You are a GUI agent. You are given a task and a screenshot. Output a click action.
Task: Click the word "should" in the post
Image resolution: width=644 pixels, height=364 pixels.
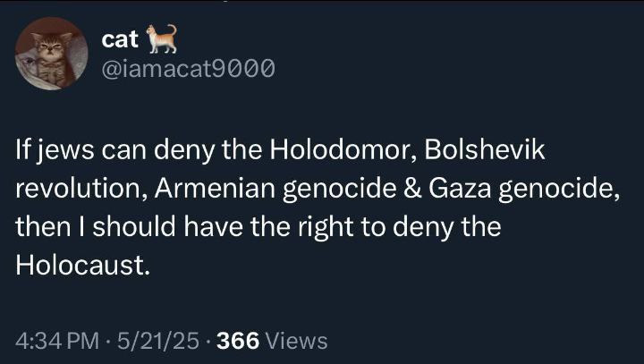134,227
